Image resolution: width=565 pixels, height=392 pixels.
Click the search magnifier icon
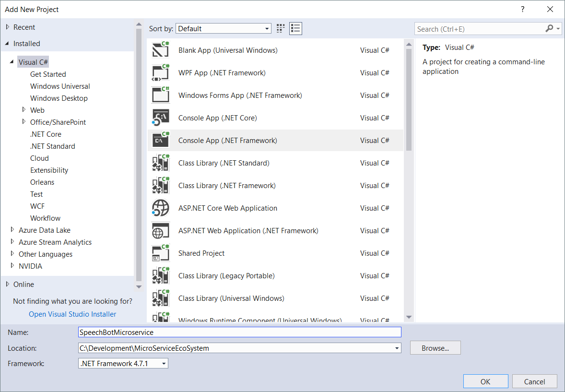549,28
